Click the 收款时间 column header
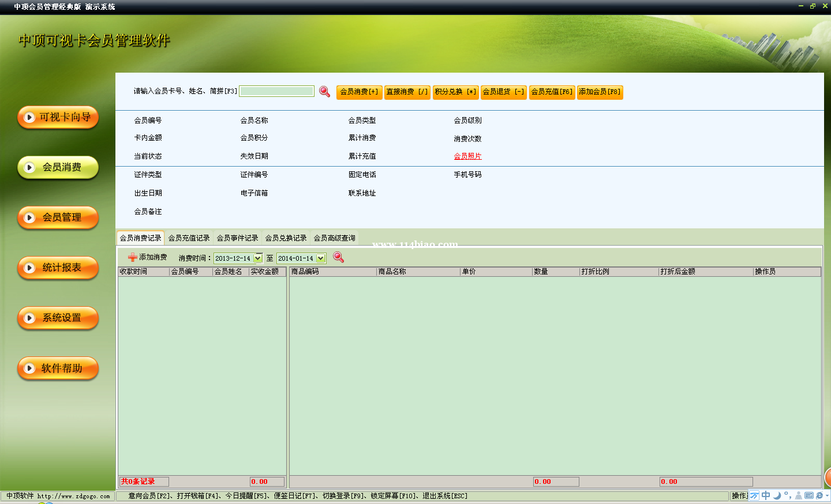831x504 pixels. click(x=144, y=272)
